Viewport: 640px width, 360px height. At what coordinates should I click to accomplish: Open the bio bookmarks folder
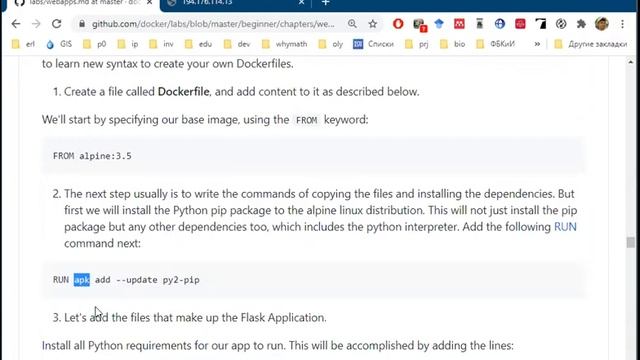point(453,44)
